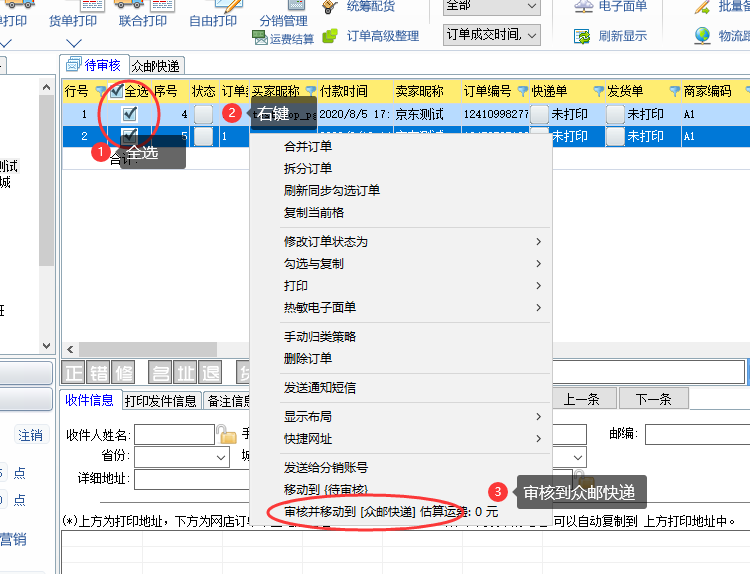This screenshot has height=574, width=750.
Task: Click the 下一条 button
Action: point(654,399)
